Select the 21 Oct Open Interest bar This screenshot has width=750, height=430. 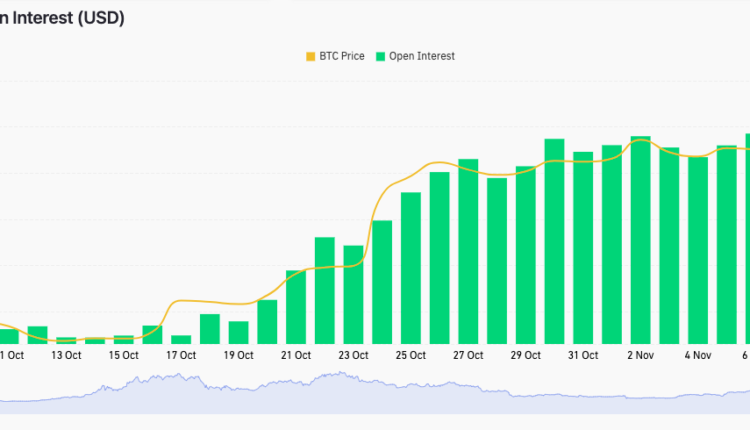296,307
